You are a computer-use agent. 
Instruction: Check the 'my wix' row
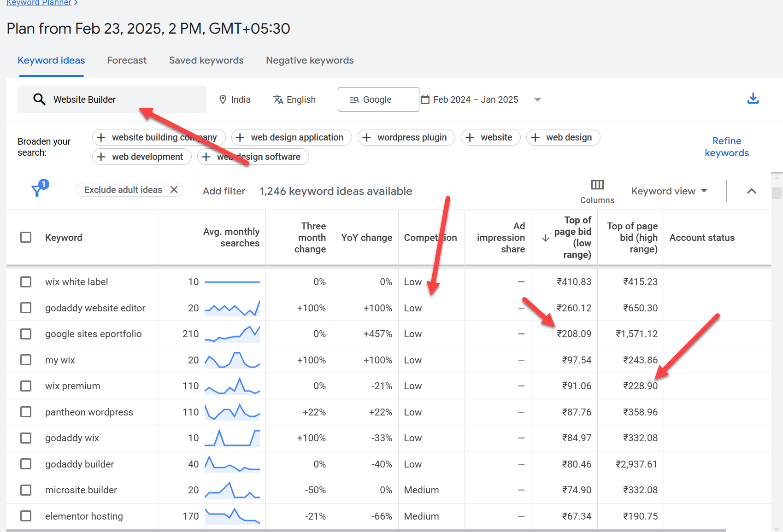click(26, 360)
